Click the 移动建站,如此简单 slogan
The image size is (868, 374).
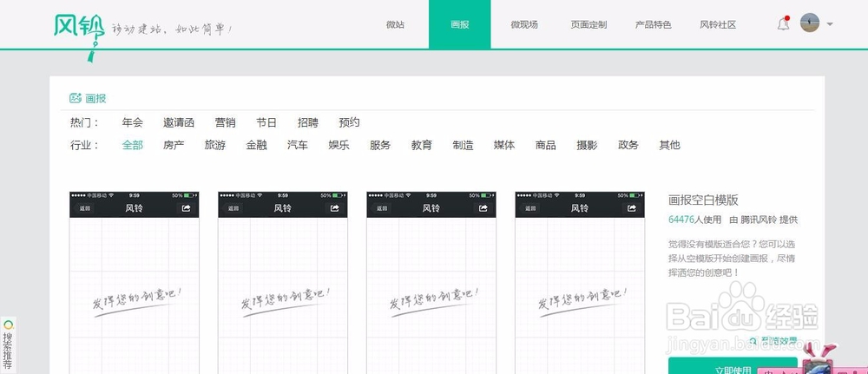172,29
